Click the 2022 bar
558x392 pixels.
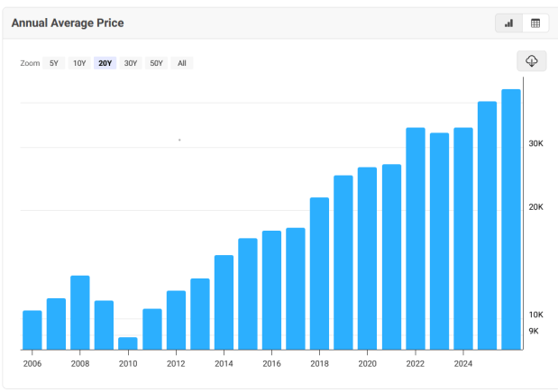(416, 238)
